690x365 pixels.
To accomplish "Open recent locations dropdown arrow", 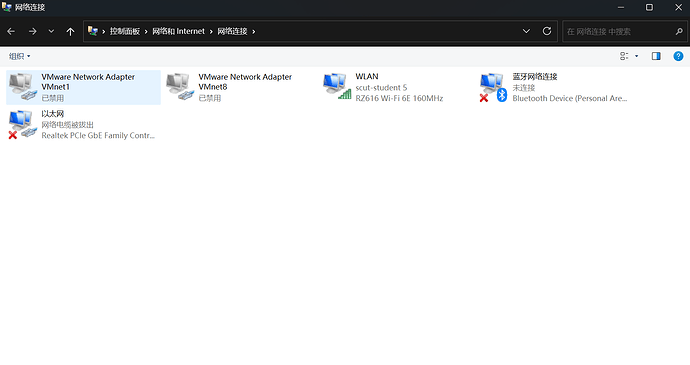I will click(x=51, y=31).
